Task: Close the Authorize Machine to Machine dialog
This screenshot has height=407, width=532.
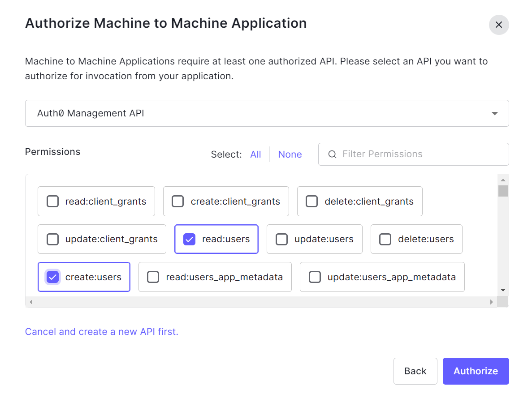Action: tap(498, 25)
